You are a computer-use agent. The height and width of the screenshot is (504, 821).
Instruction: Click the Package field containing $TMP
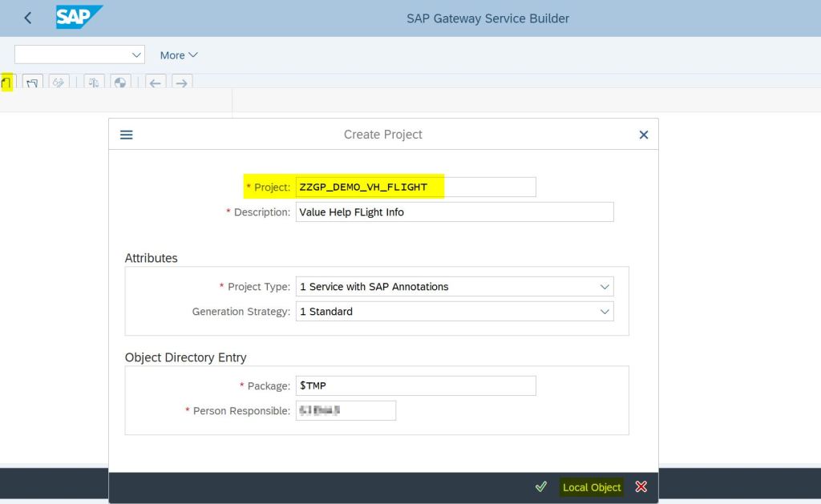[415, 386]
